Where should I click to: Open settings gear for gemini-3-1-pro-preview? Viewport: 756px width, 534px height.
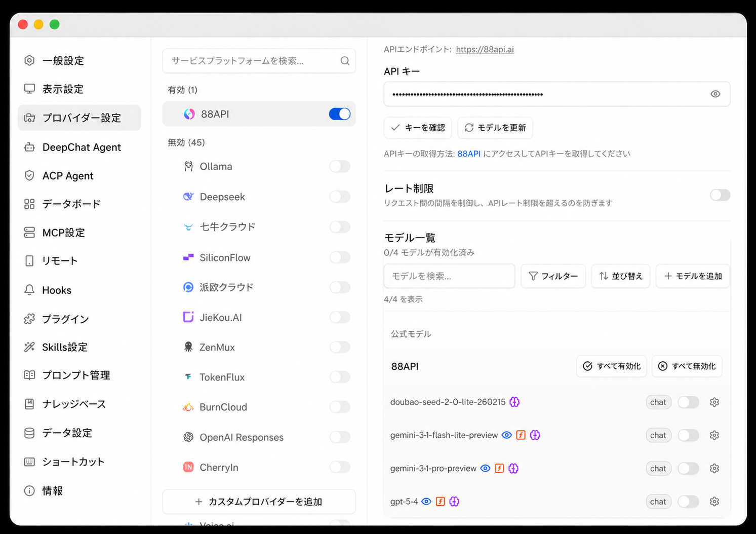click(x=714, y=469)
